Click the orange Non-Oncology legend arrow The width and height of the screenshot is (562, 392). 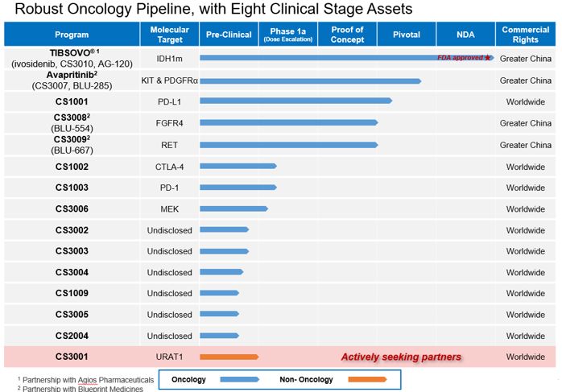point(367,379)
